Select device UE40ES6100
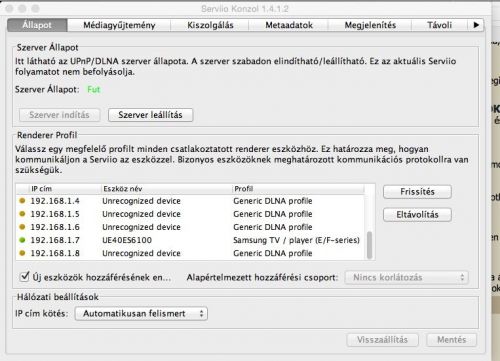 tap(127, 240)
